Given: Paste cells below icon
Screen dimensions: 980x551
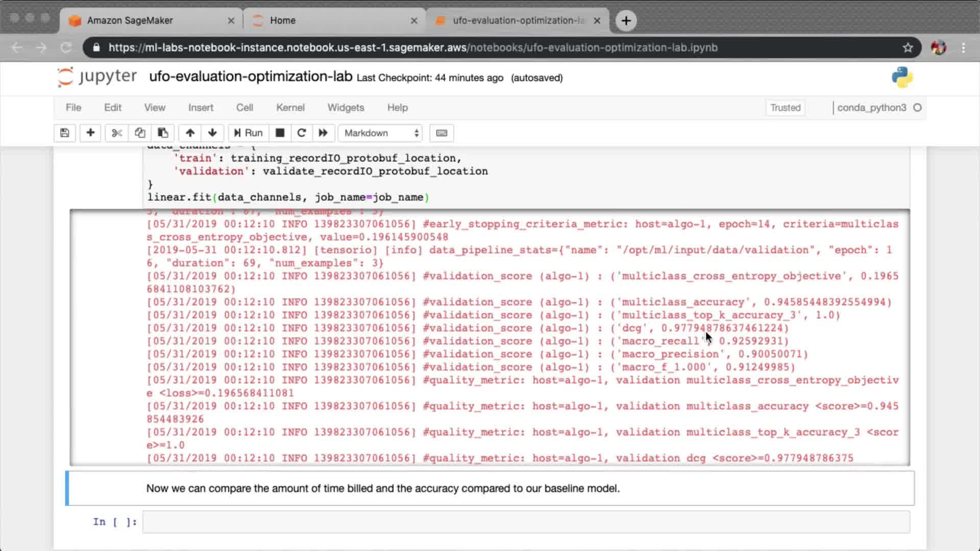Looking at the screenshot, I should pos(163,133).
